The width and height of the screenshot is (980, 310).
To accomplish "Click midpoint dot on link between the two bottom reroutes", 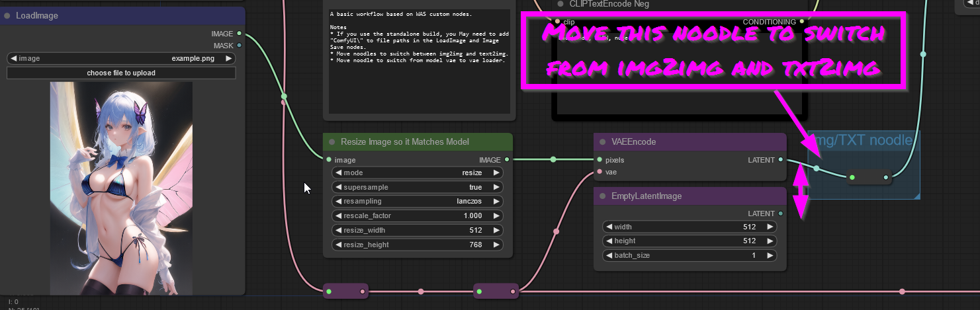I will [420, 291].
